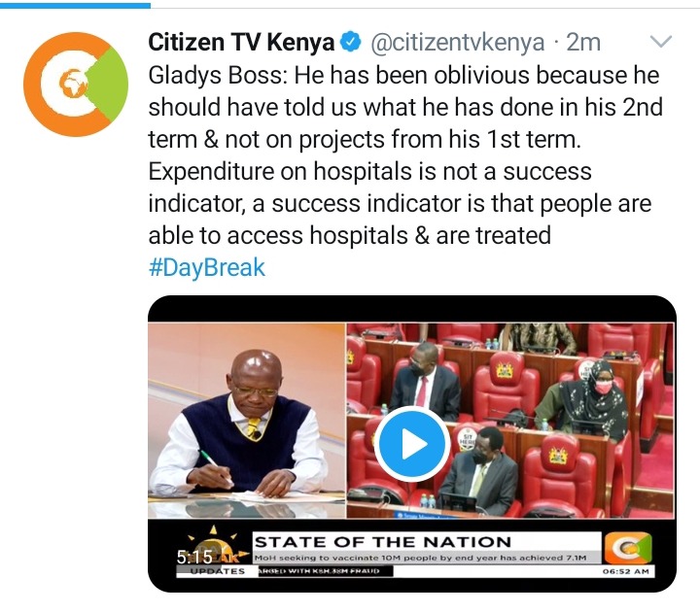Expand the tweet options chevron

click(x=661, y=42)
